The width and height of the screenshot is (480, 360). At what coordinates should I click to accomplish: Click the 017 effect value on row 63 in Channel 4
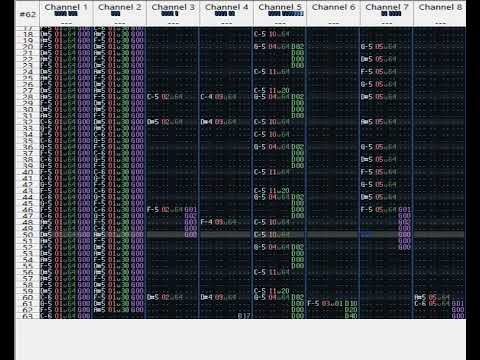[244, 316]
